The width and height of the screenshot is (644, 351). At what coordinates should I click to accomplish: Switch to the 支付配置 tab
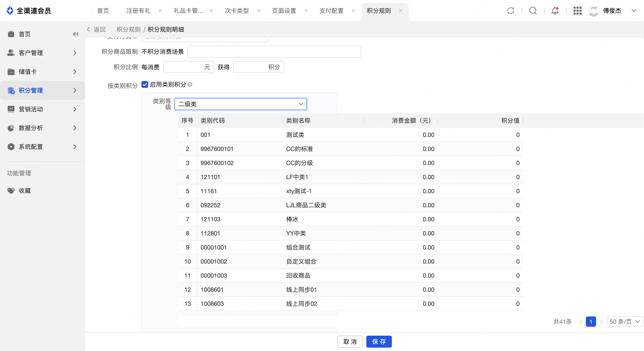tap(332, 11)
